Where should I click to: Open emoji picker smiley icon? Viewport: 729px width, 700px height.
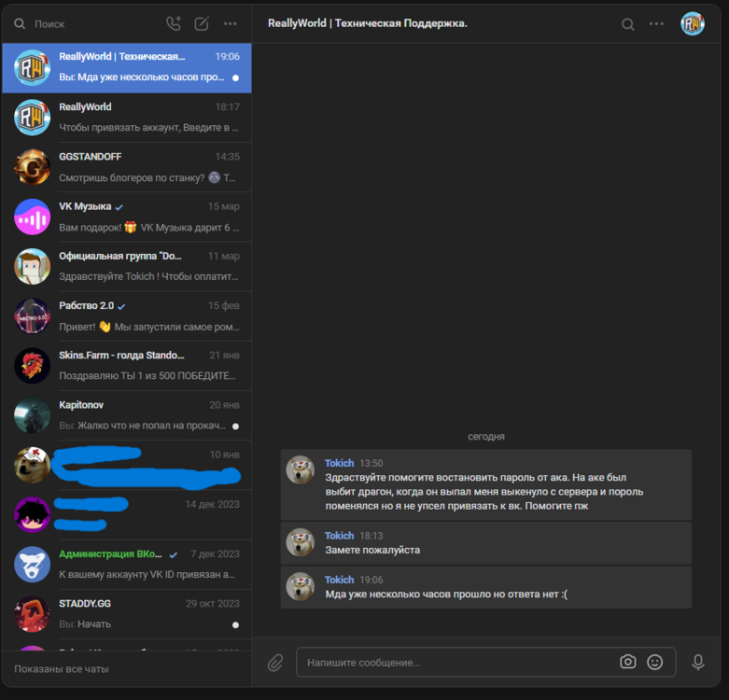pyautogui.click(x=654, y=662)
